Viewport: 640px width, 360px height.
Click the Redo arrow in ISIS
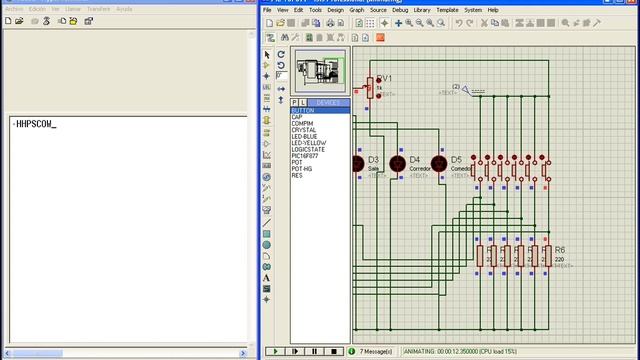(469, 23)
